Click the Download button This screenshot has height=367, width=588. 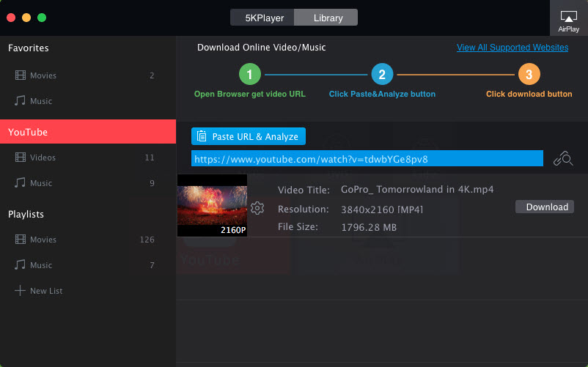pyautogui.click(x=545, y=207)
